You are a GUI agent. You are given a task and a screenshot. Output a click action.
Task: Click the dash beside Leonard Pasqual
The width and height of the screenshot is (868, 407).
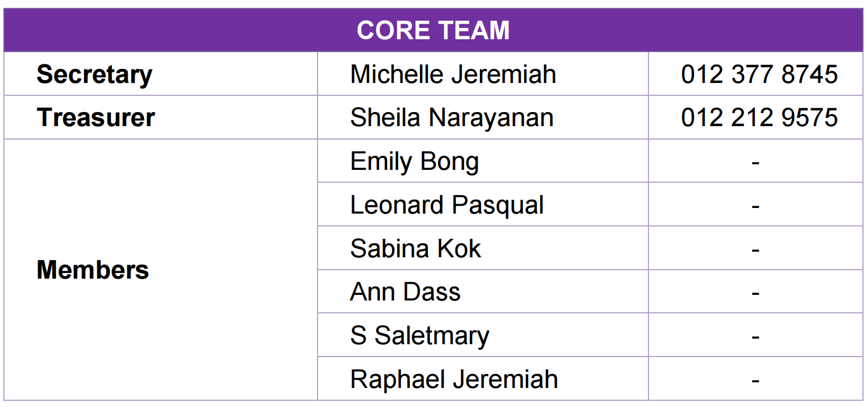click(755, 206)
